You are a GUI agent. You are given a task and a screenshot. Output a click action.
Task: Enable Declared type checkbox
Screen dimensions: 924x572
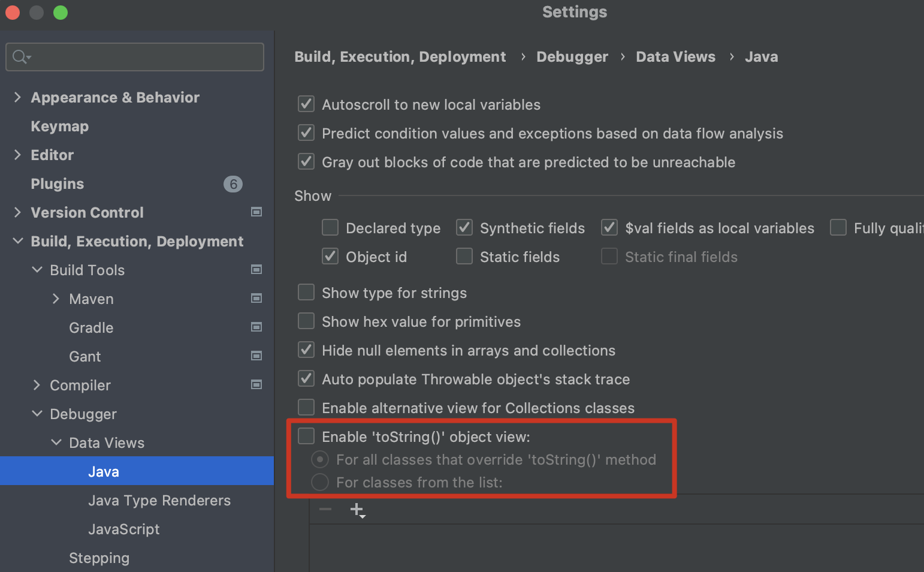click(x=330, y=227)
